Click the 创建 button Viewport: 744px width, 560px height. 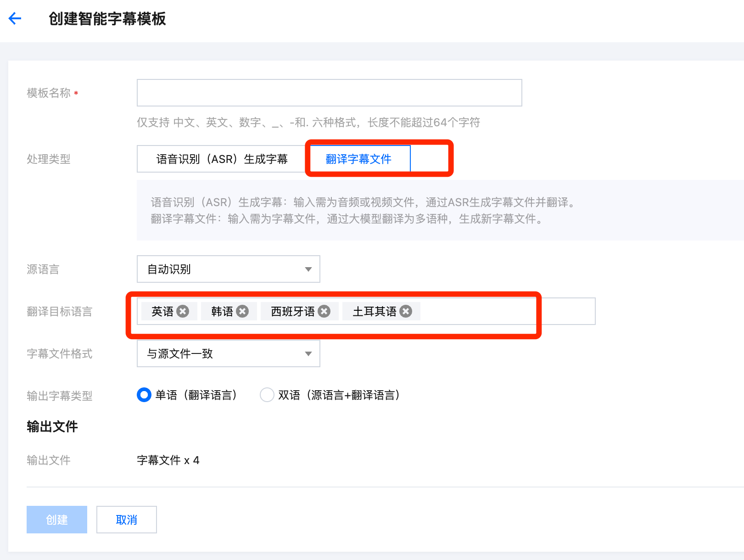57,520
